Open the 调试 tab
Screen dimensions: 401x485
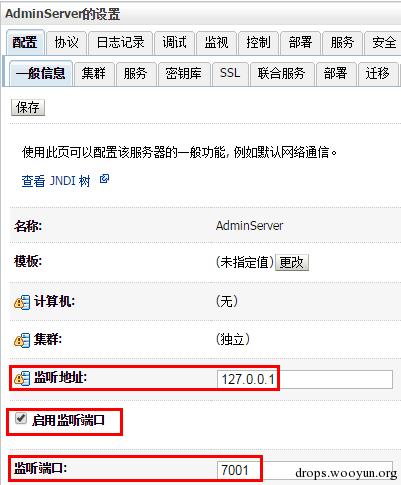pyautogui.click(x=174, y=43)
